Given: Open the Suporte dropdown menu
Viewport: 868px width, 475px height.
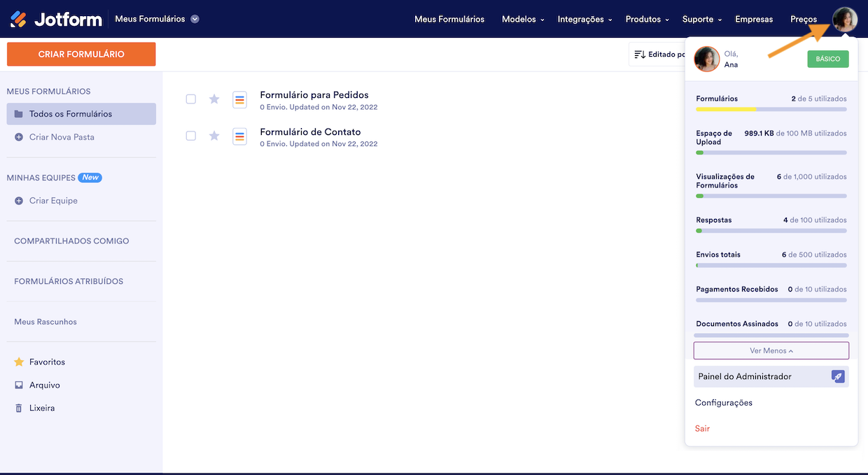Looking at the screenshot, I should (702, 19).
